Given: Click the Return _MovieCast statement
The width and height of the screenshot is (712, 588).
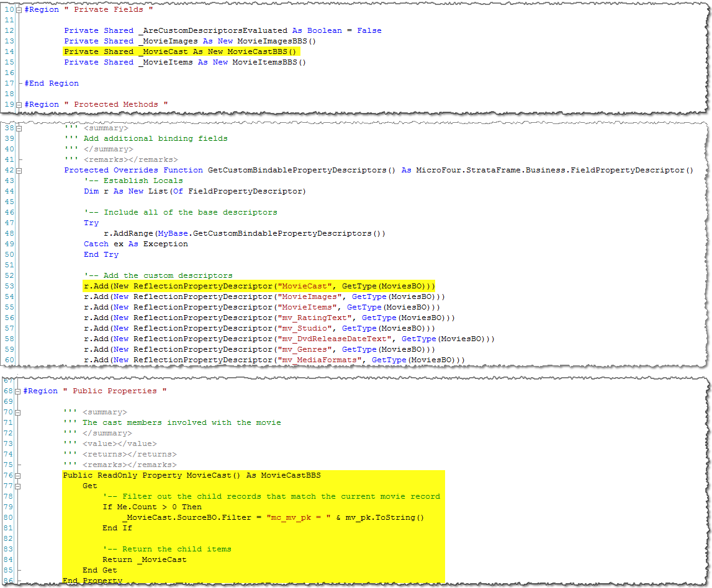Looking at the screenshot, I should pos(144,560).
